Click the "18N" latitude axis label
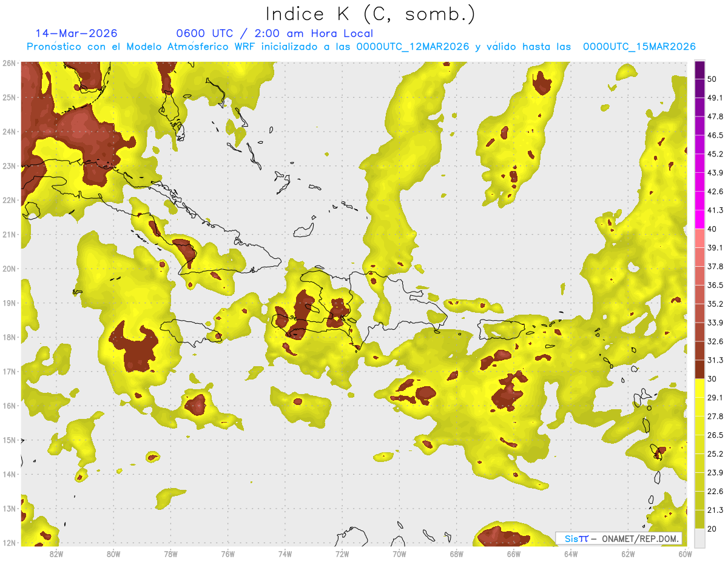This screenshot has height=562, width=728. [9, 337]
